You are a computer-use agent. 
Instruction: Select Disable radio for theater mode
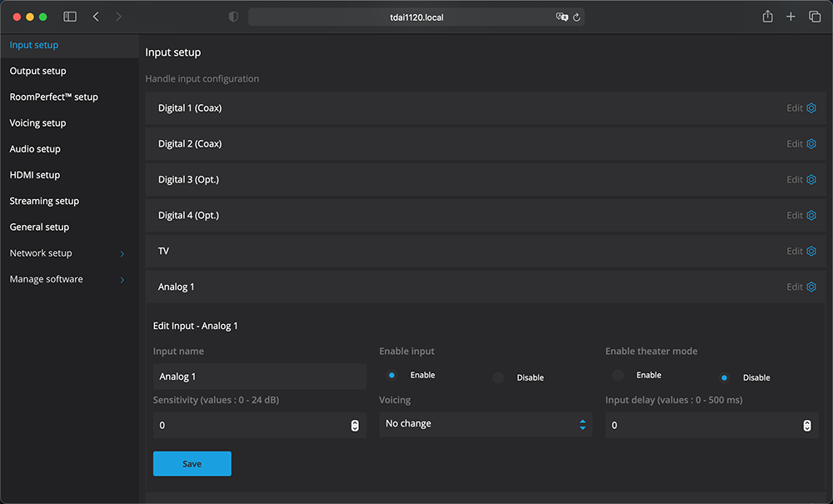pyautogui.click(x=724, y=377)
